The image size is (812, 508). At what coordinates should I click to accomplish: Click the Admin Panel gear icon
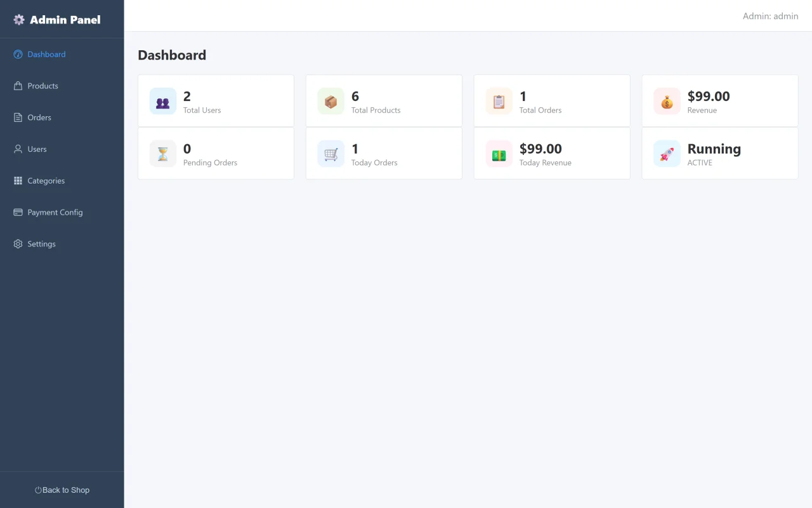19,20
